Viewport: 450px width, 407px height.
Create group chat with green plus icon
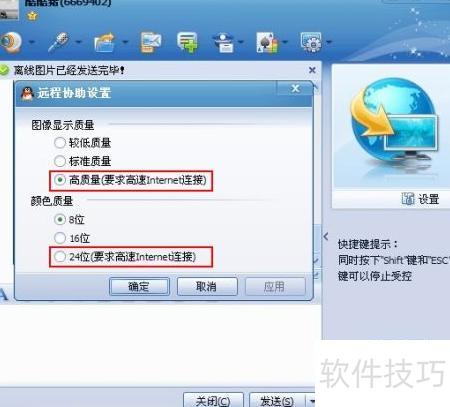pyautogui.click(x=187, y=42)
